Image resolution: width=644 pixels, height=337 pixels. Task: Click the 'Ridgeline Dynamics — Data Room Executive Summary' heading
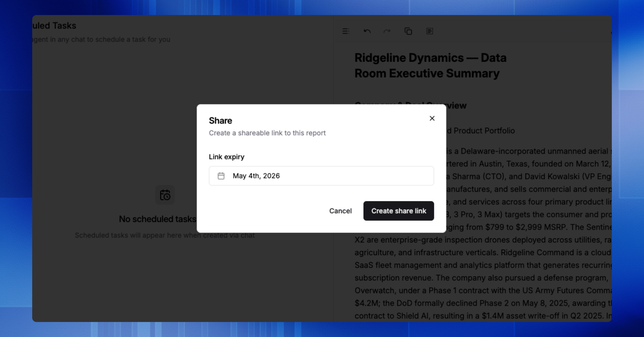[430, 65]
